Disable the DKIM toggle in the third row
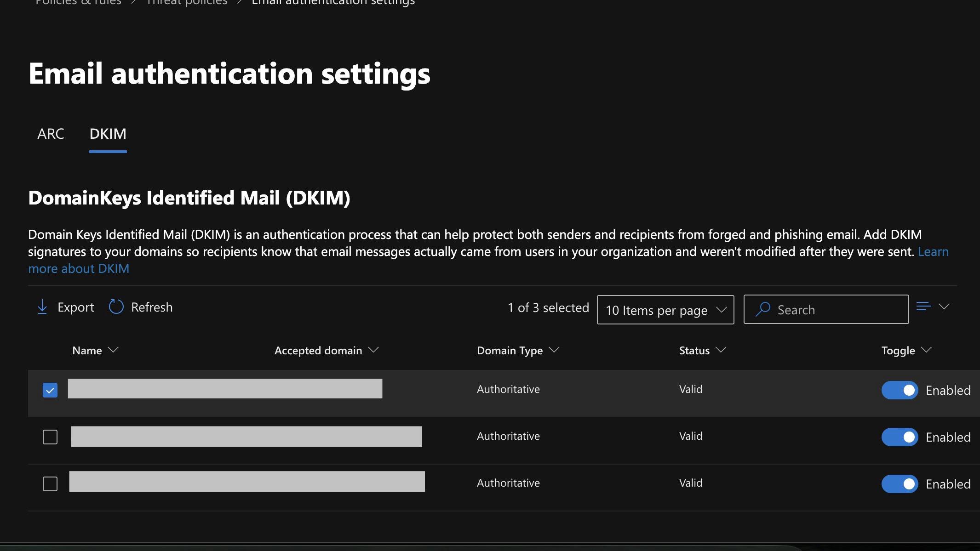 900,484
